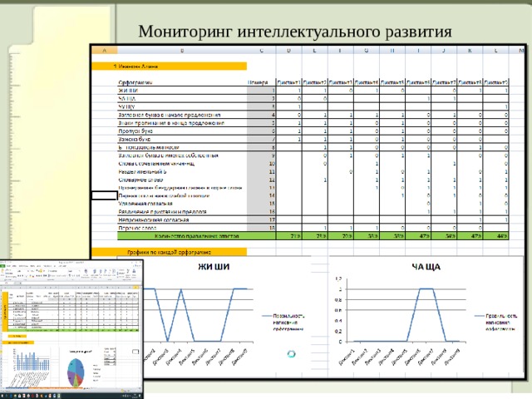Select column B header in large spreadsheet
Screen dimensions: 532x399
(x=182, y=51)
